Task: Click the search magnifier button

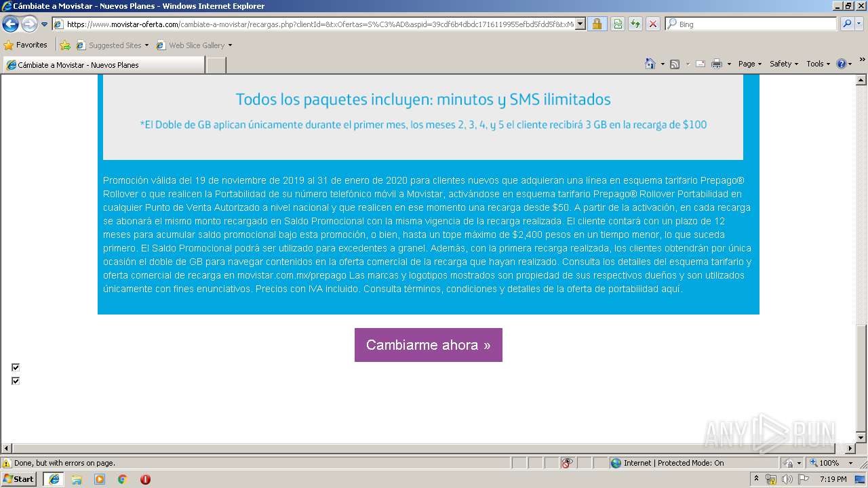Action: click(846, 24)
